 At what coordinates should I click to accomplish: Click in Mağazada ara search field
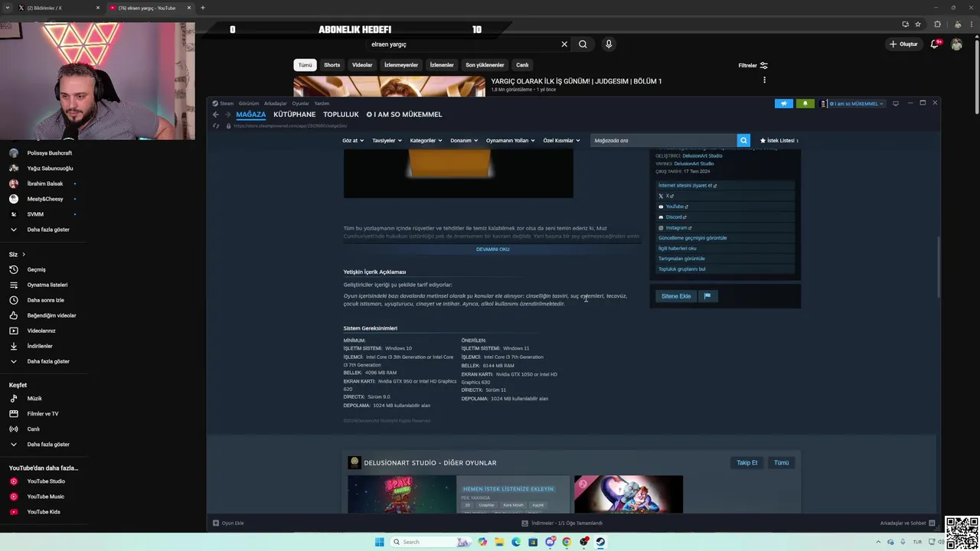tap(663, 141)
